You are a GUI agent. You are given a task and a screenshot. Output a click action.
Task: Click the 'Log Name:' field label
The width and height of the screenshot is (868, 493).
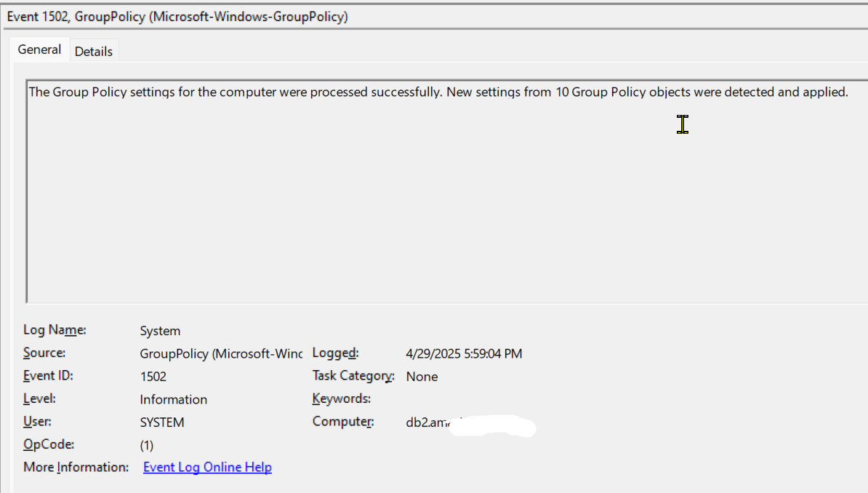[x=55, y=330]
